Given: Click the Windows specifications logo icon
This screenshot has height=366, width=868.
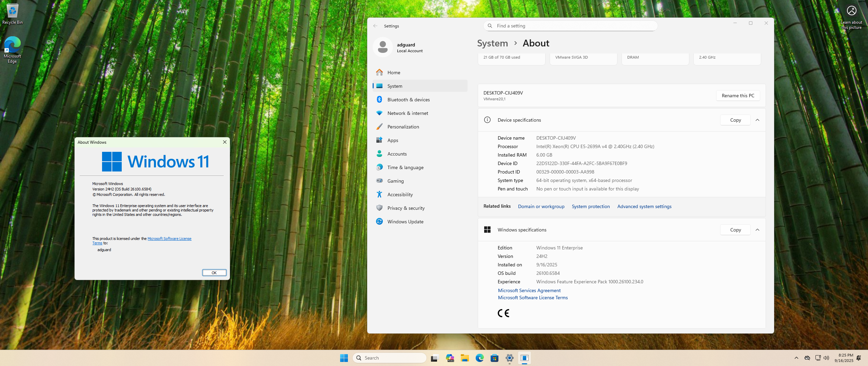Looking at the screenshot, I should click(x=487, y=230).
